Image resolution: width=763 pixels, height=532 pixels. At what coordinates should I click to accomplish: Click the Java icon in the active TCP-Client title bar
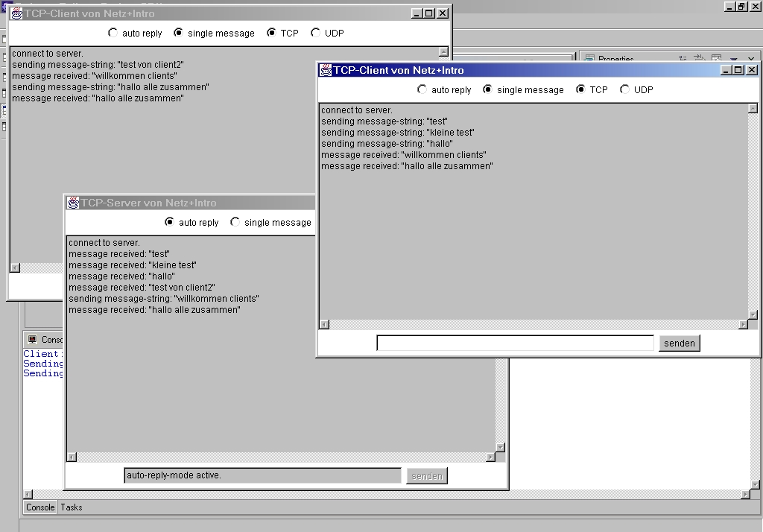(326, 70)
